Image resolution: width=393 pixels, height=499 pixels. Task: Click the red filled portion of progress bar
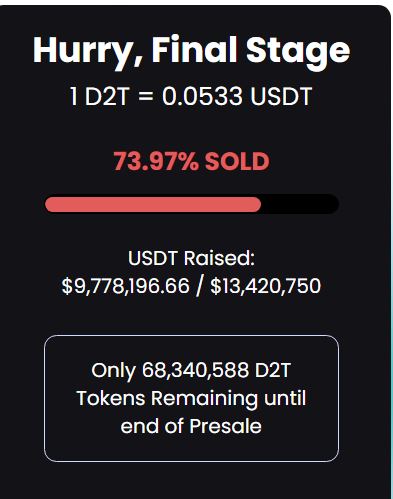click(x=153, y=204)
